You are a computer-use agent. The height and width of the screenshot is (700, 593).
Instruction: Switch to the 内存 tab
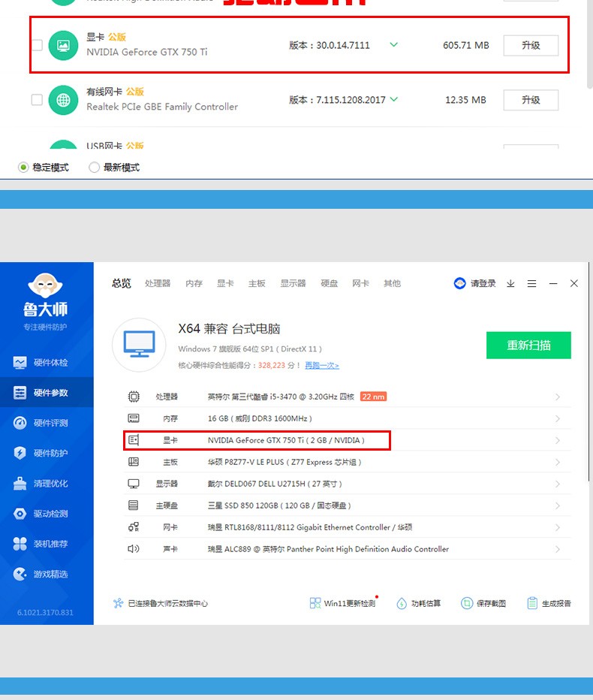coord(194,283)
